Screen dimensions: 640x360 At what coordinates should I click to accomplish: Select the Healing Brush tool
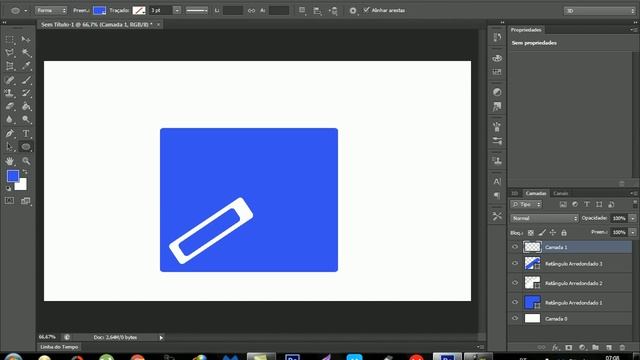tap(10, 80)
